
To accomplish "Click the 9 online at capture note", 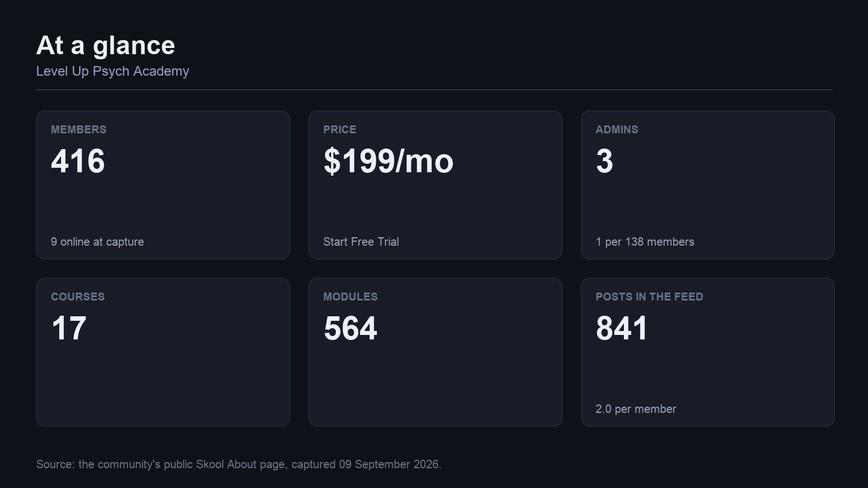I will click(x=97, y=242).
